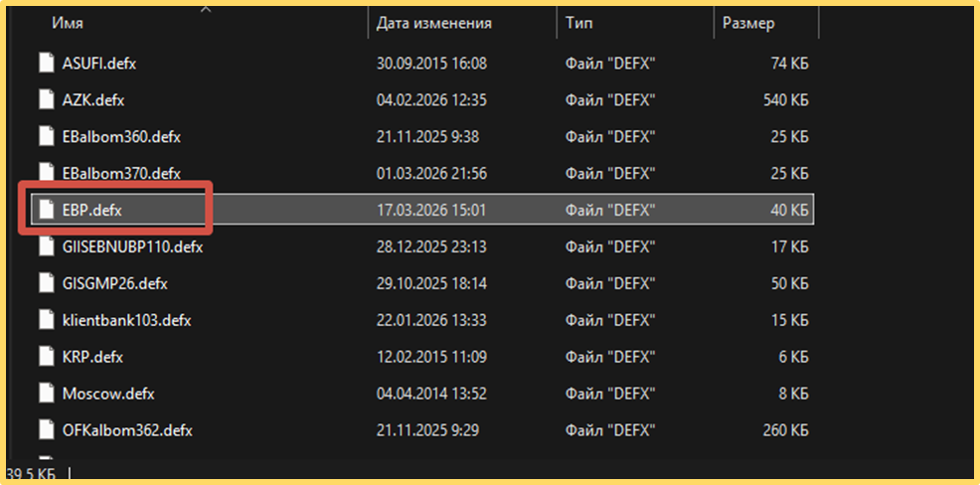Image resolution: width=980 pixels, height=485 pixels.
Task: Click the EBP.defx file icon
Action: pyautogui.click(x=47, y=211)
